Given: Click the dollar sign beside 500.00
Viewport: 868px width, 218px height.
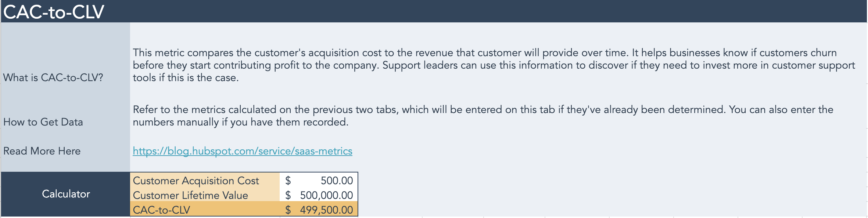Looking at the screenshot, I should 288,181.
